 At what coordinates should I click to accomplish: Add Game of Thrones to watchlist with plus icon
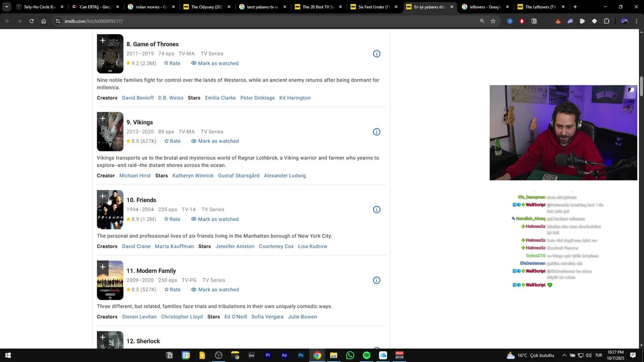(x=103, y=40)
